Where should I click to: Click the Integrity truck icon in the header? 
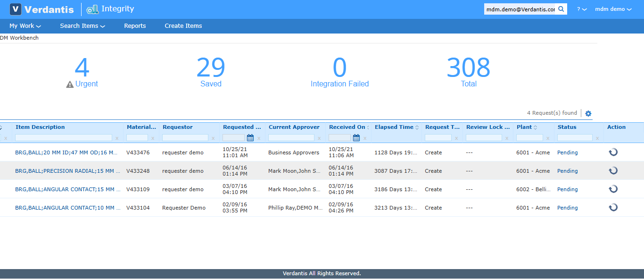tap(91, 9)
